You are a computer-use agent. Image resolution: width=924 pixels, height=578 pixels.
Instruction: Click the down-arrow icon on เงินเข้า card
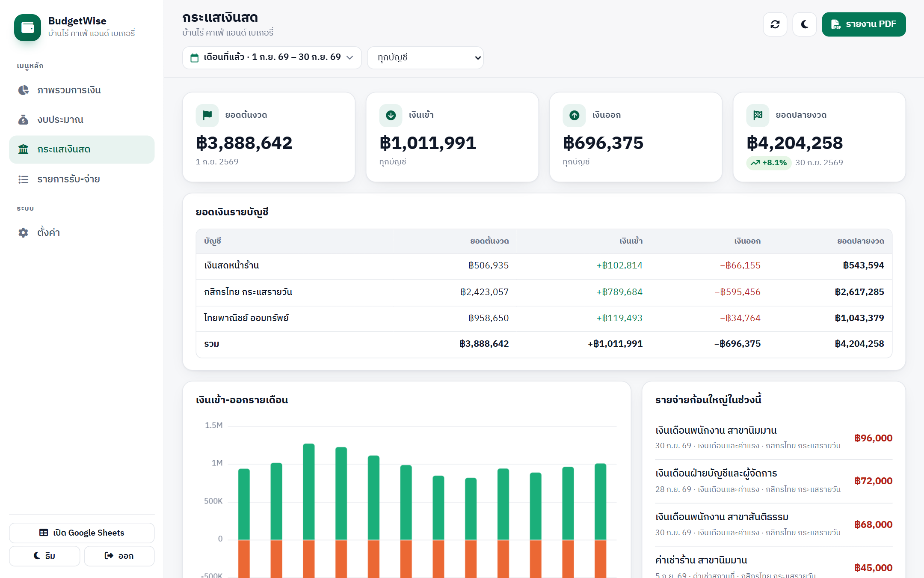pyautogui.click(x=391, y=115)
